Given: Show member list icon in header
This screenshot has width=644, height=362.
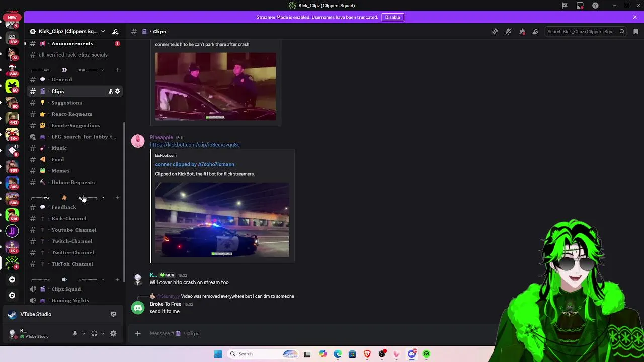Looking at the screenshot, I should click(x=535, y=32).
